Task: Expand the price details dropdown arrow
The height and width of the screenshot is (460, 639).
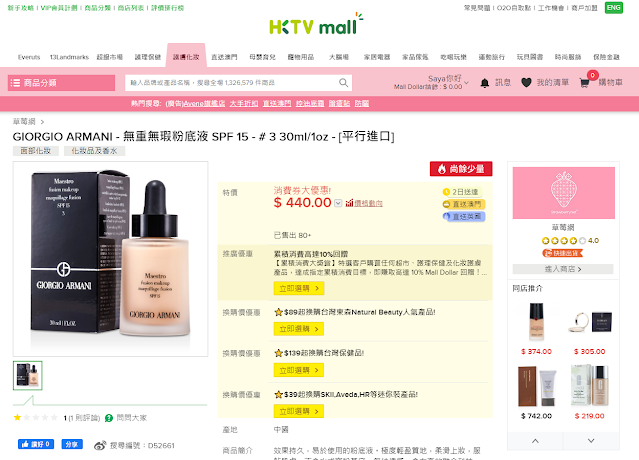Action: pyautogui.click(x=338, y=203)
